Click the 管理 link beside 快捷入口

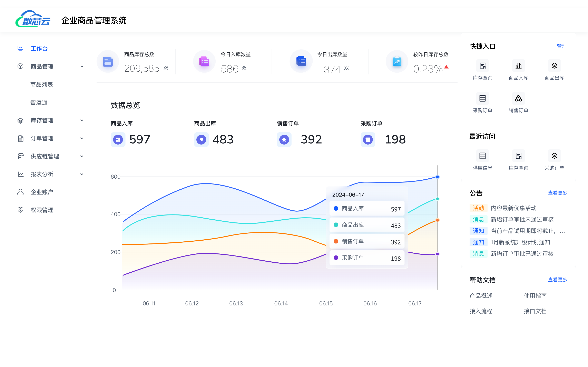click(x=561, y=46)
